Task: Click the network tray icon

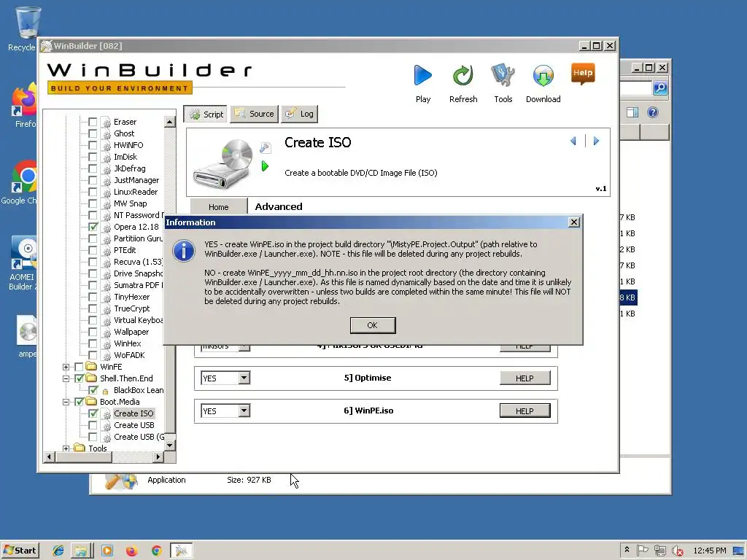Action: [x=659, y=551]
